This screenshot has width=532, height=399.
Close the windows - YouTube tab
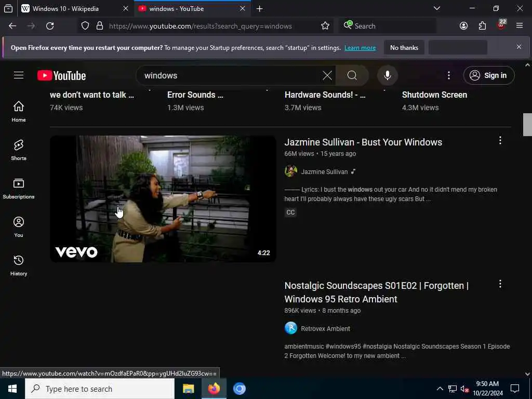(243, 8)
